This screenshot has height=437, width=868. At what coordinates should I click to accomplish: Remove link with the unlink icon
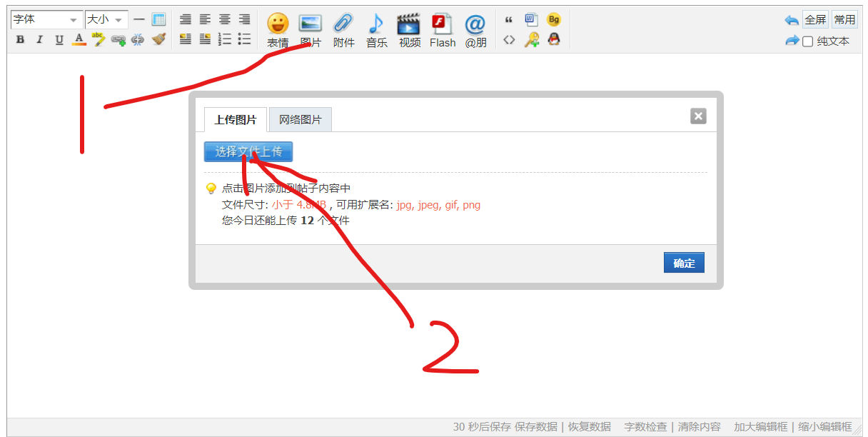click(138, 40)
